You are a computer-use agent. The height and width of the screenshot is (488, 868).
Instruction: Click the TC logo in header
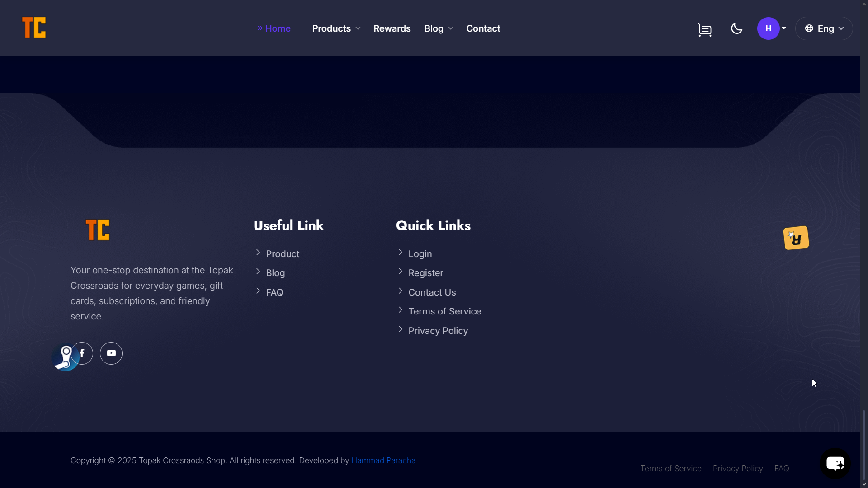(34, 28)
